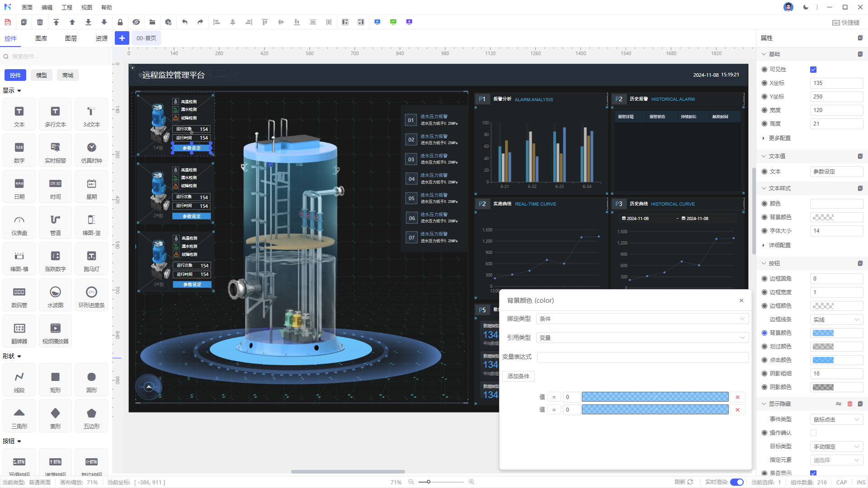Viewport: 868px width, 488px height.
Task: Bring element to top layer icon
Action: pyautogui.click(x=56, y=22)
